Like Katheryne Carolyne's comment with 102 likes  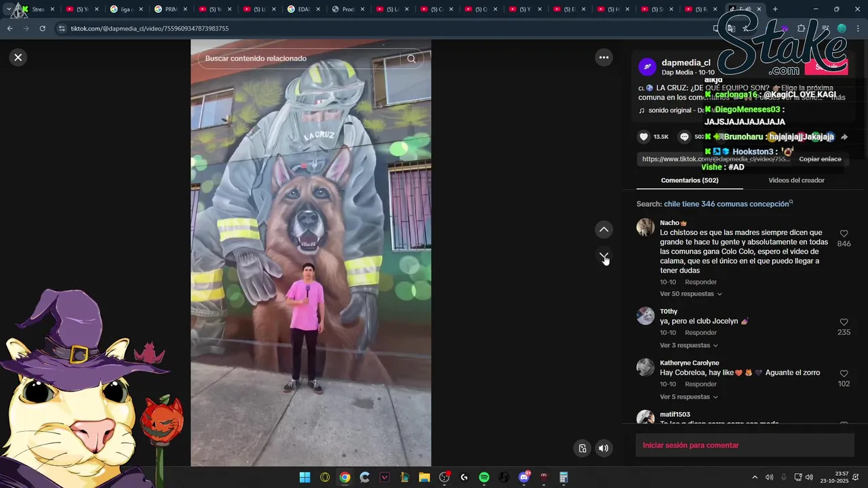[x=844, y=374]
